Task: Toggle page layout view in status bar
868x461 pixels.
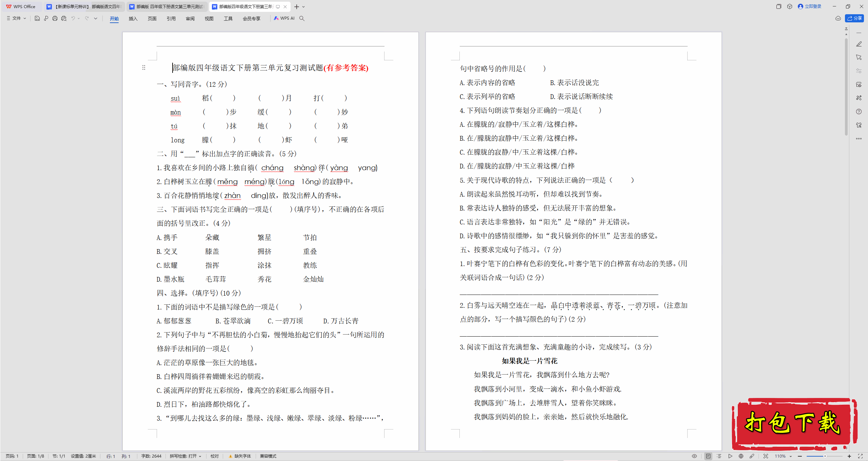Action: [x=708, y=456]
